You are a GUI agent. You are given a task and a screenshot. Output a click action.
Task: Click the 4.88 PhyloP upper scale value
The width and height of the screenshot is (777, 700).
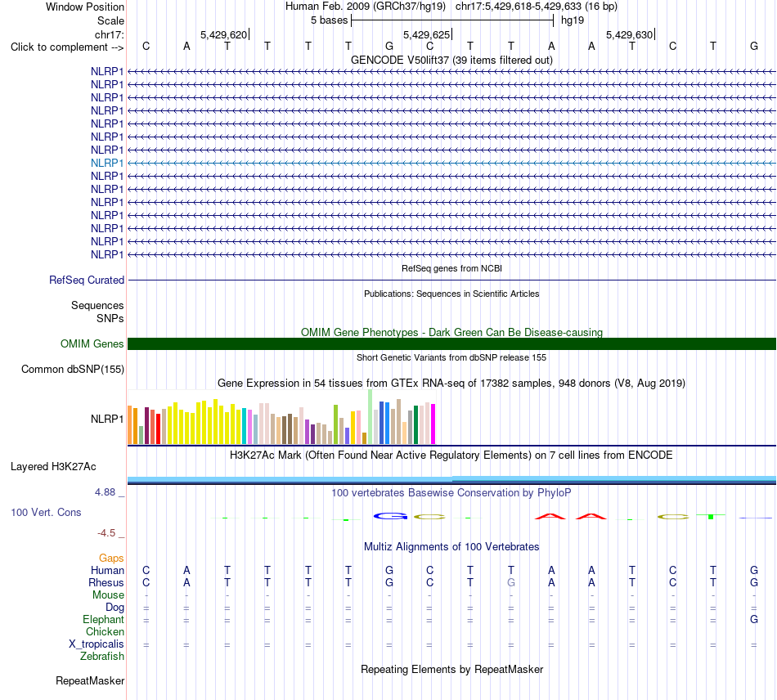(105, 492)
